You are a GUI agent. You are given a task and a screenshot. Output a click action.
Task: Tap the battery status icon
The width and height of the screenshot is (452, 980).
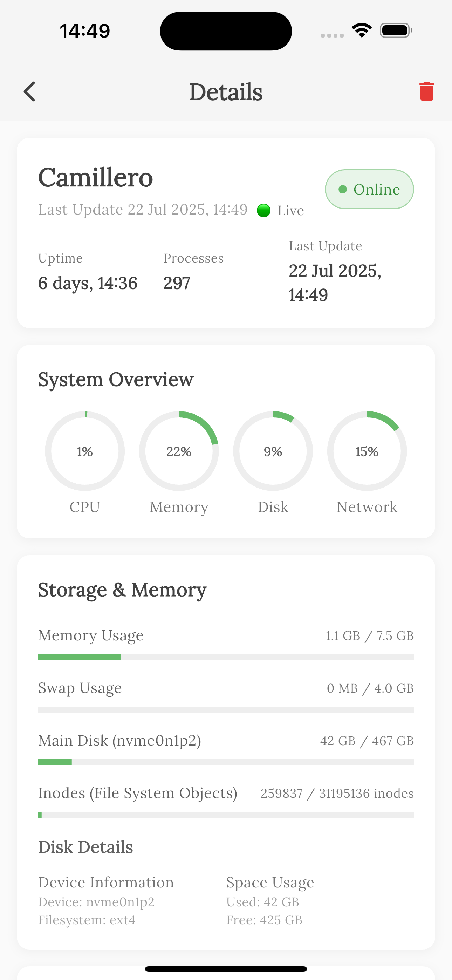point(396,30)
